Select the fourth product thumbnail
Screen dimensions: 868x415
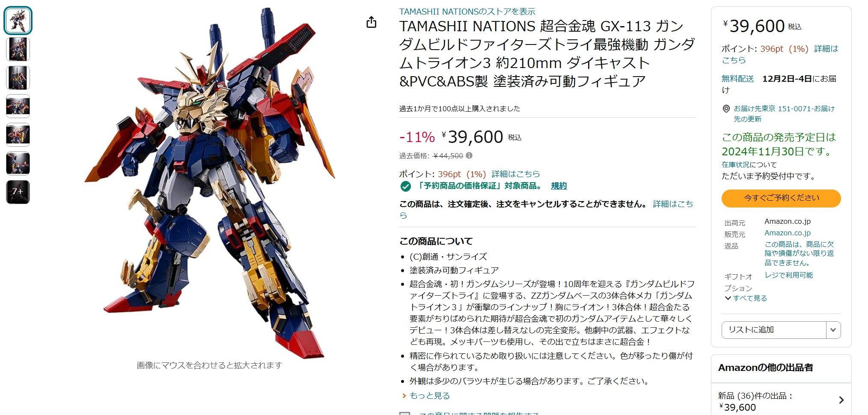(x=18, y=106)
